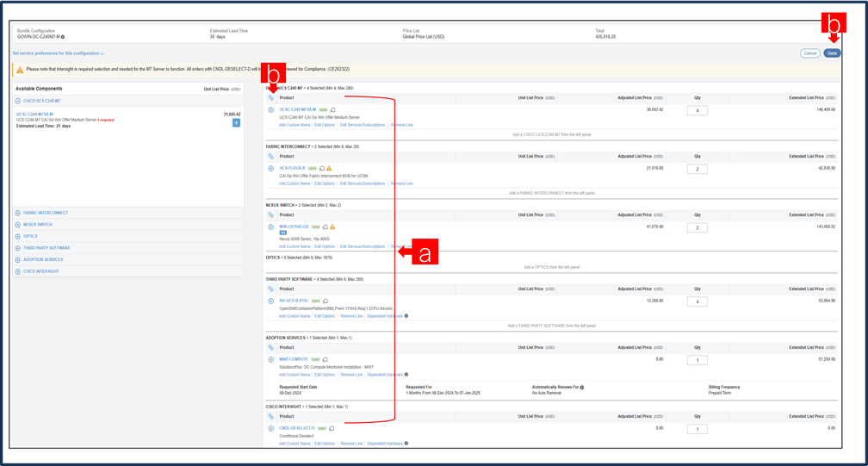Click the comment icon next to UCS-FI-6536-X
This screenshot has height=466, width=868.
pos(322,168)
